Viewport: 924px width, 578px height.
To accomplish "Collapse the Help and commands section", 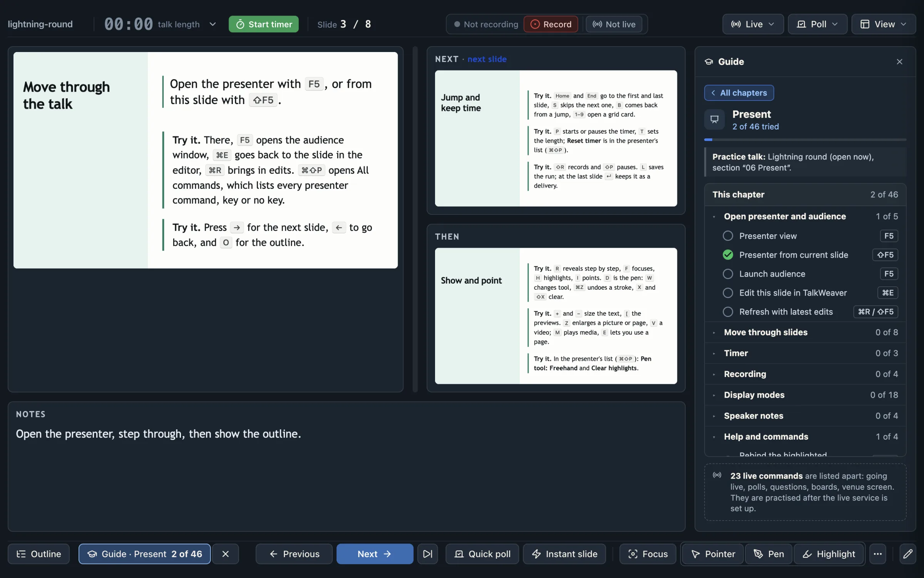I will pos(805,436).
